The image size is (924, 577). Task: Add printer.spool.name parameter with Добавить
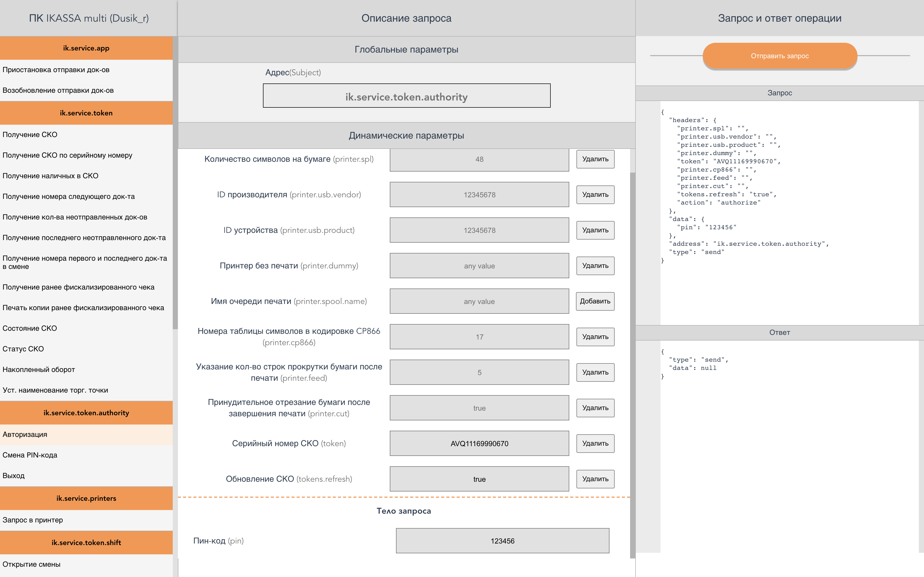(595, 301)
